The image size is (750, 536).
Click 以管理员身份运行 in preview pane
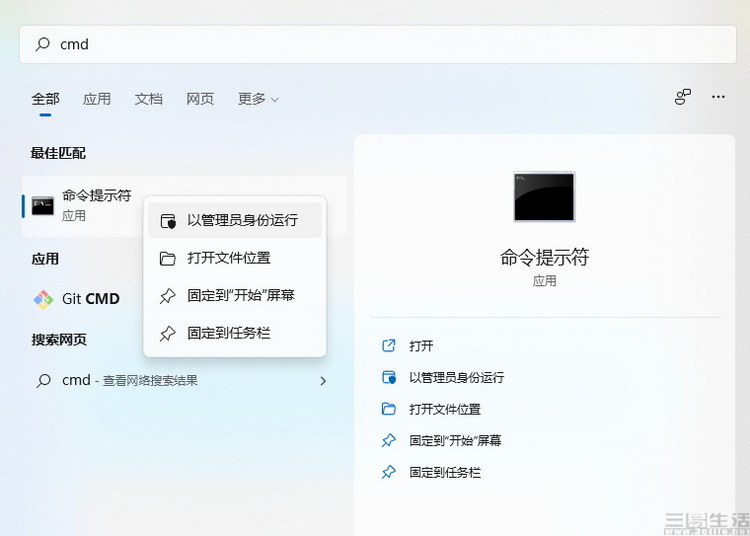pyautogui.click(x=456, y=378)
